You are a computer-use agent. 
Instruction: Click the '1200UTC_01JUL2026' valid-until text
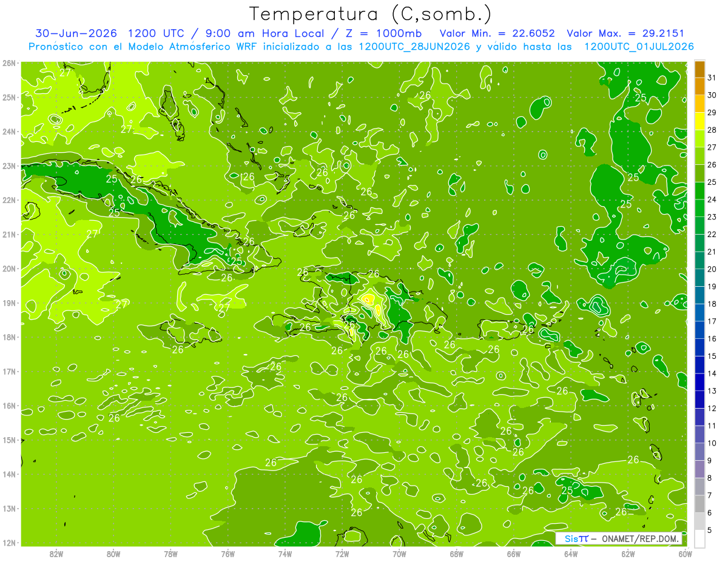(x=639, y=47)
